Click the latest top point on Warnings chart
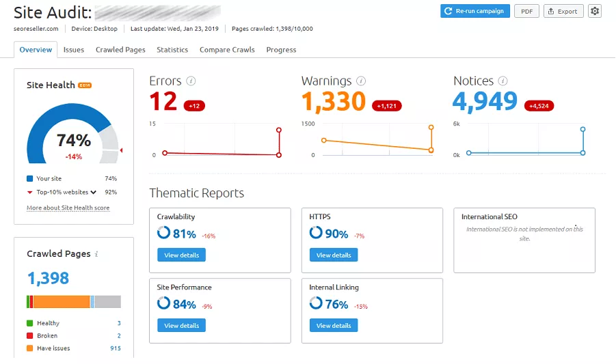 tap(431, 128)
